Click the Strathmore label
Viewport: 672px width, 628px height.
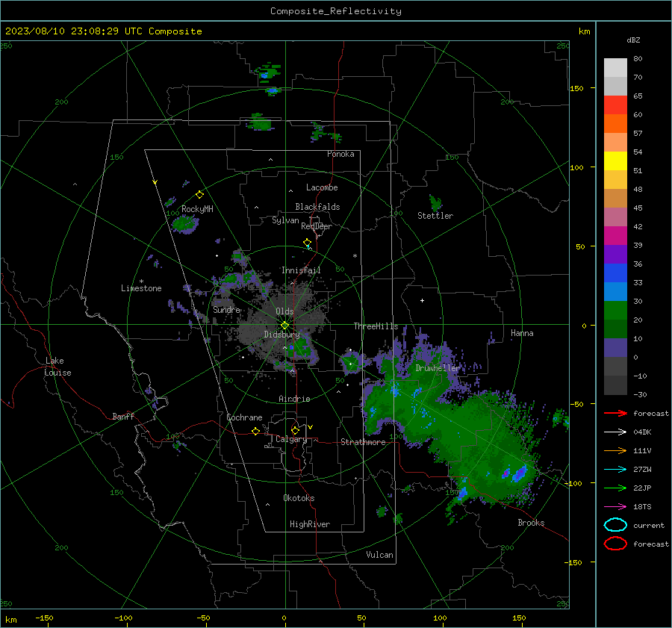[x=363, y=442]
